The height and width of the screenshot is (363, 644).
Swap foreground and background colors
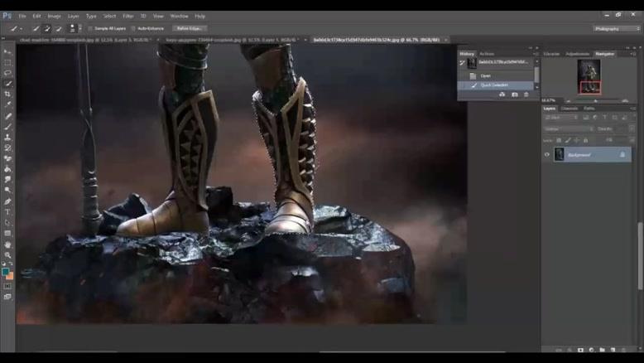[11, 264]
